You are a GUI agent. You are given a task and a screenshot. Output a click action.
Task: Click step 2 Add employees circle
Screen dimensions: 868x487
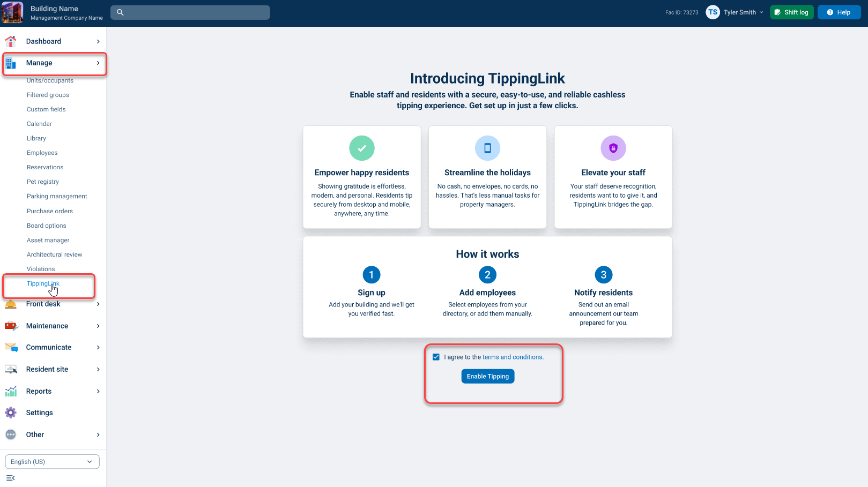click(487, 275)
